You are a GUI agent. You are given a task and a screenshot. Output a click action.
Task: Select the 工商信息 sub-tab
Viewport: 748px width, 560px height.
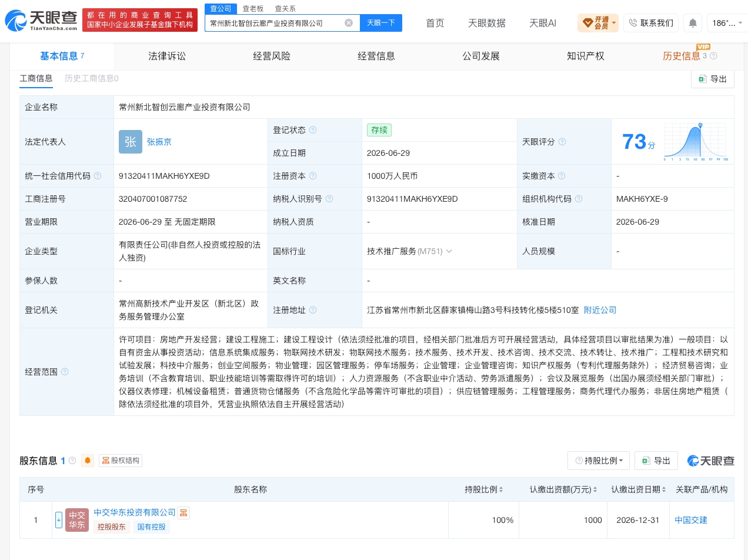pos(36,78)
